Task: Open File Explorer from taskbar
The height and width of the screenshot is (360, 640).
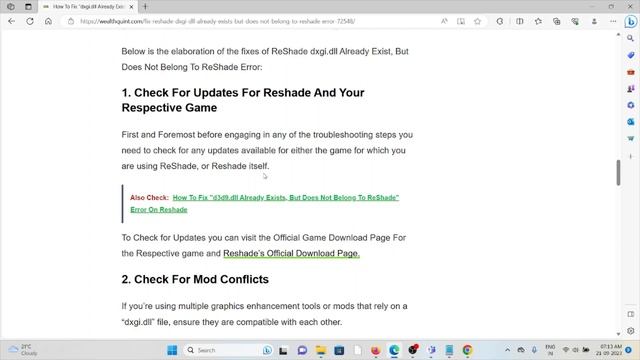Action: [x=321, y=350]
